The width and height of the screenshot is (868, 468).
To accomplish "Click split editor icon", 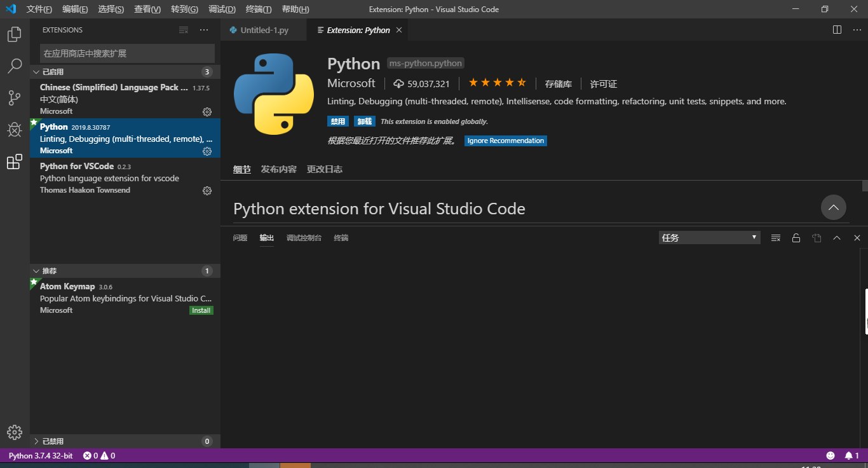I will [837, 30].
